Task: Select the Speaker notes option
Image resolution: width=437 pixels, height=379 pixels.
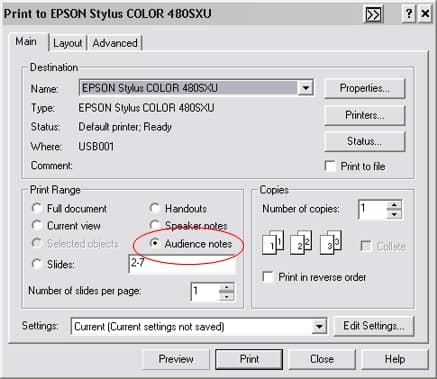Action: click(154, 226)
